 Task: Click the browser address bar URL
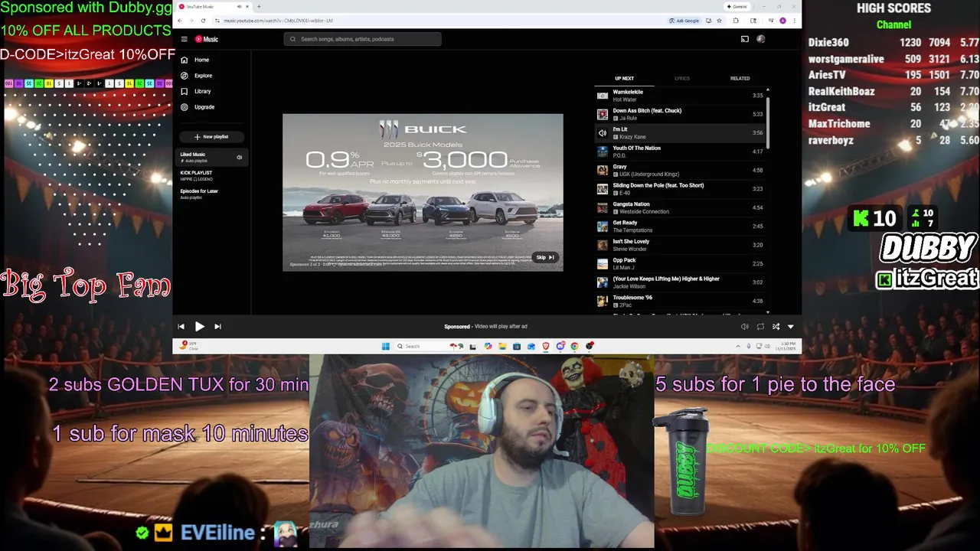tap(279, 21)
